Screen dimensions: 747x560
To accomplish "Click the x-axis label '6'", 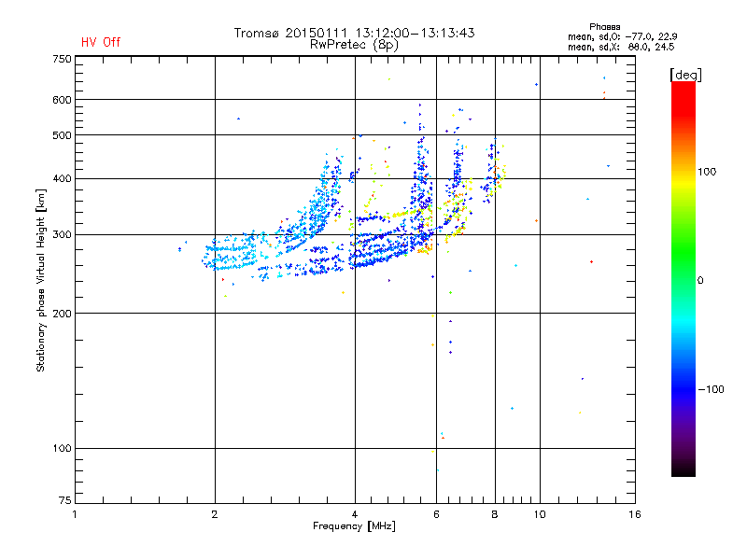I will click(x=436, y=514).
